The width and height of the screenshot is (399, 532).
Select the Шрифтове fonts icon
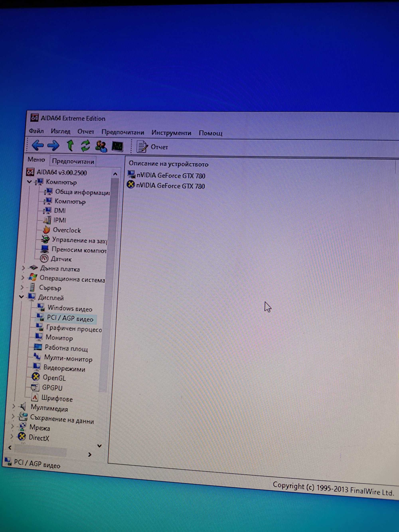pyautogui.click(x=35, y=397)
